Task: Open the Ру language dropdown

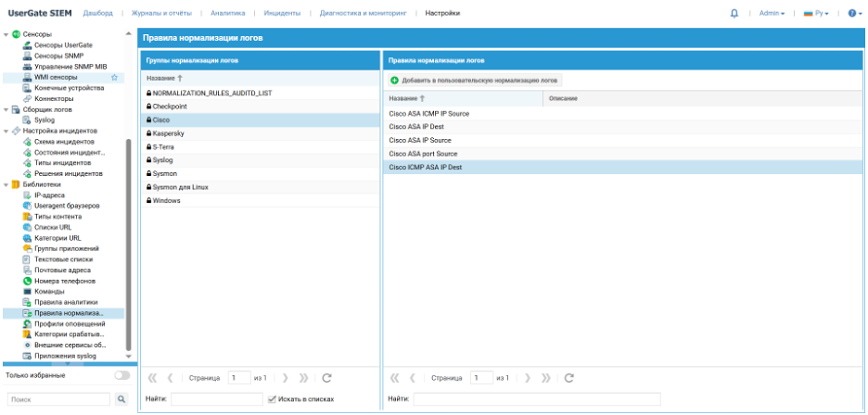Action: click(x=816, y=13)
